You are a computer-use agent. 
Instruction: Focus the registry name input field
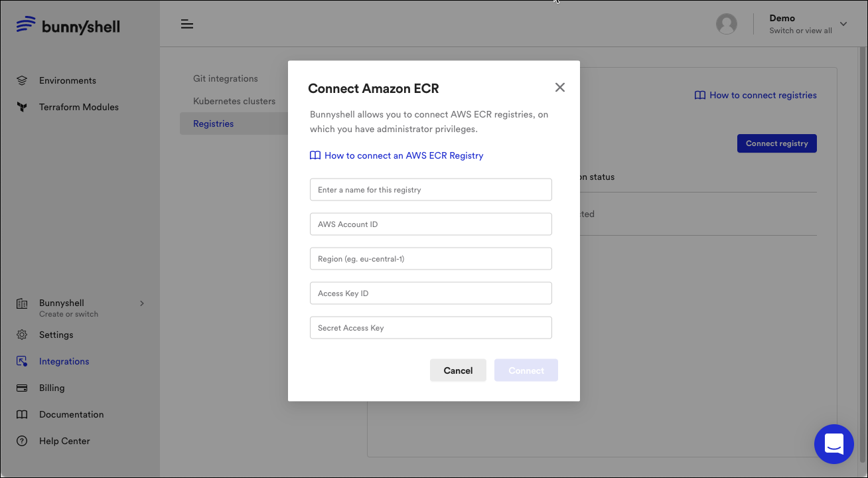[x=431, y=189]
